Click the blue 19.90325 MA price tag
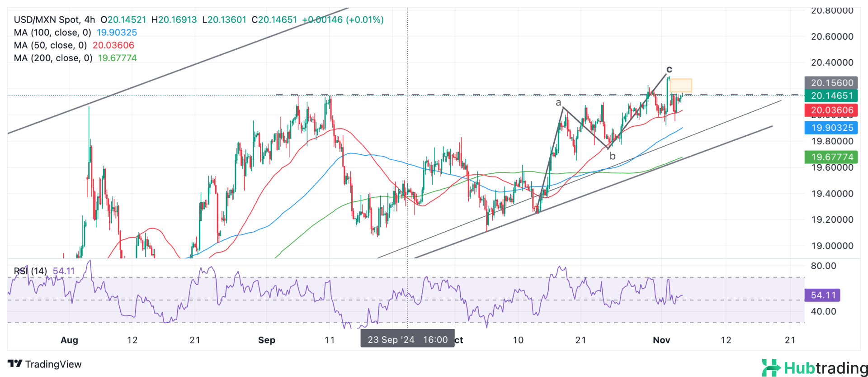This screenshot has height=377, width=868. coord(831,128)
